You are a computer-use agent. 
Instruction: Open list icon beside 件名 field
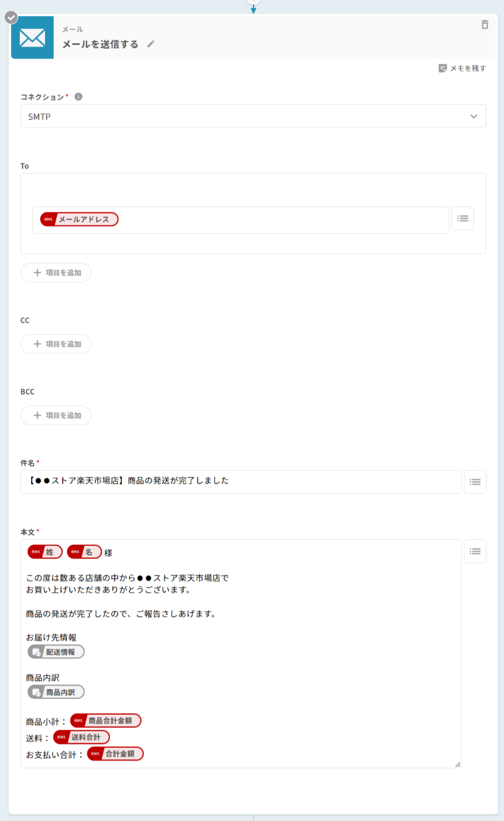[x=475, y=482]
